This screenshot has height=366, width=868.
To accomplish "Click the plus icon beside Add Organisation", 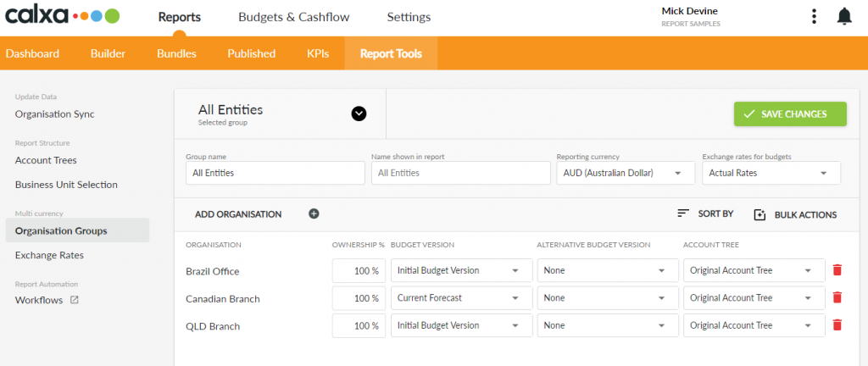I will point(314,214).
